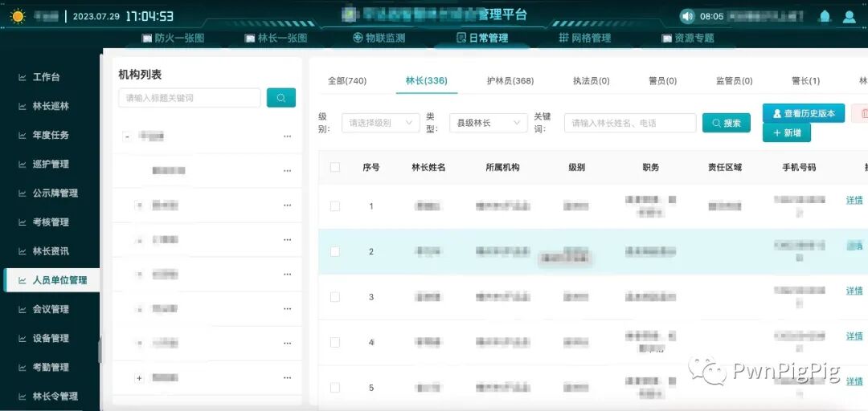Screen dimensions: 868x411
Task: Click the 防火一张图 map icon
Action: pyautogui.click(x=147, y=39)
